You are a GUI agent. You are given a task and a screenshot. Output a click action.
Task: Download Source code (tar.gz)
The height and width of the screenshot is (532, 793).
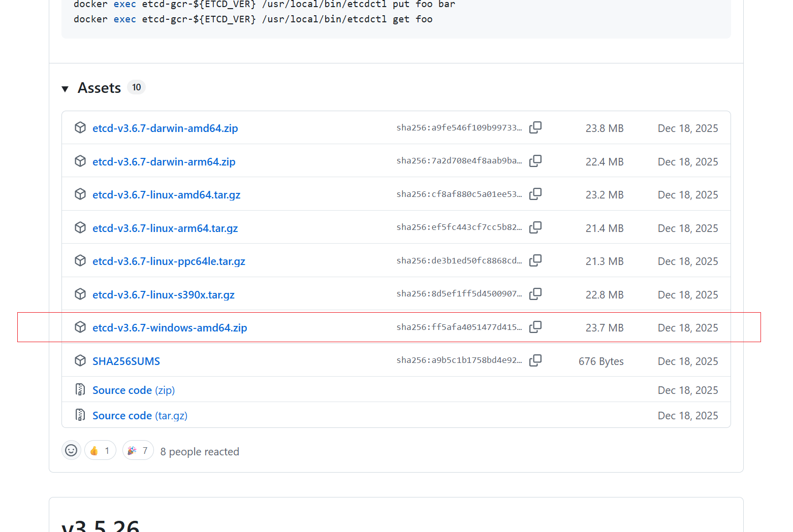pos(140,416)
